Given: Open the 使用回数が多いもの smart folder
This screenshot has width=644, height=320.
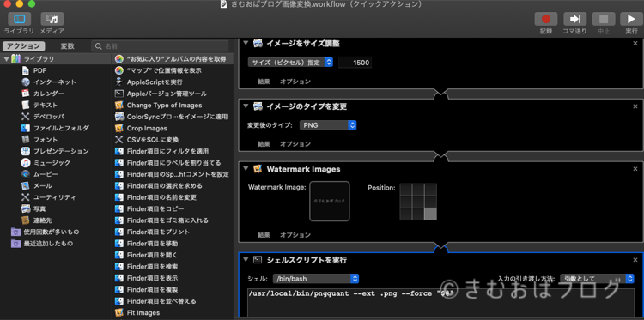Looking at the screenshot, I should coord(52,232).
